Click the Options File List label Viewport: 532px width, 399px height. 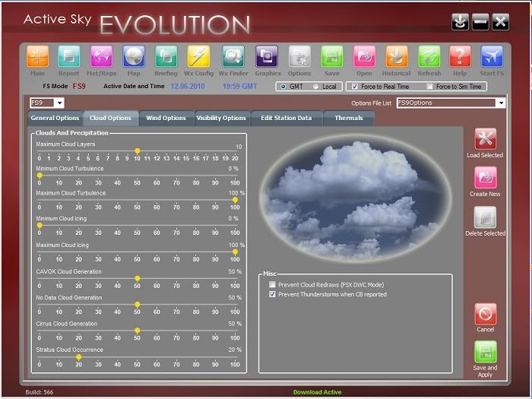click(x=371, y=103)
